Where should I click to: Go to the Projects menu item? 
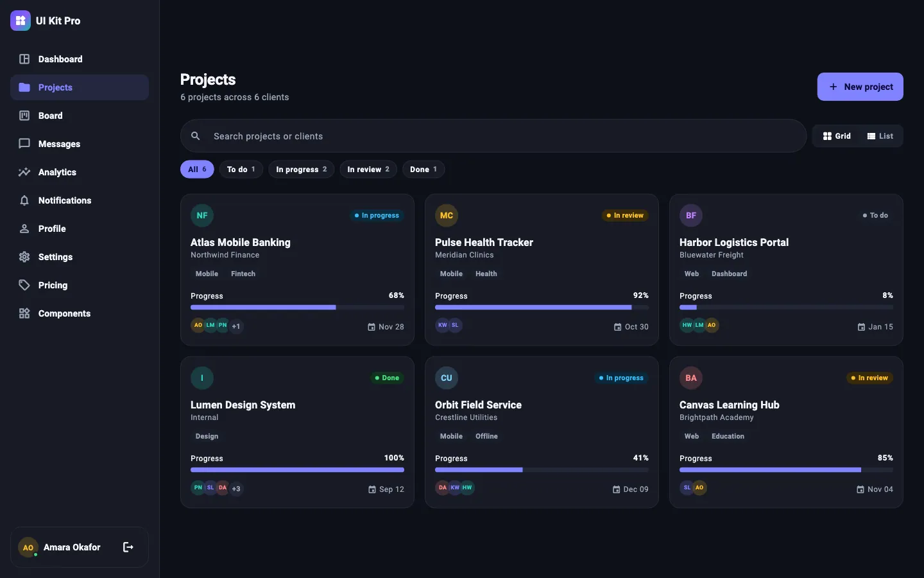click(x=80, y=87)
